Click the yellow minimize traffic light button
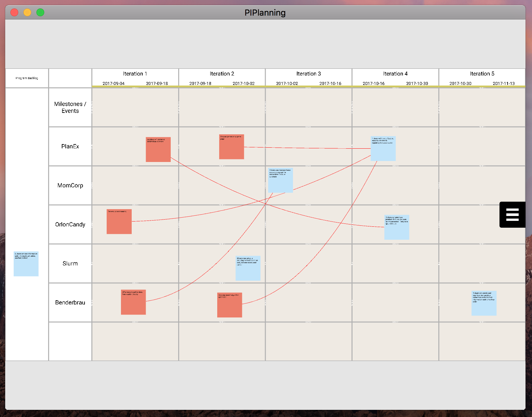The image size is (532, 417). 27,12
